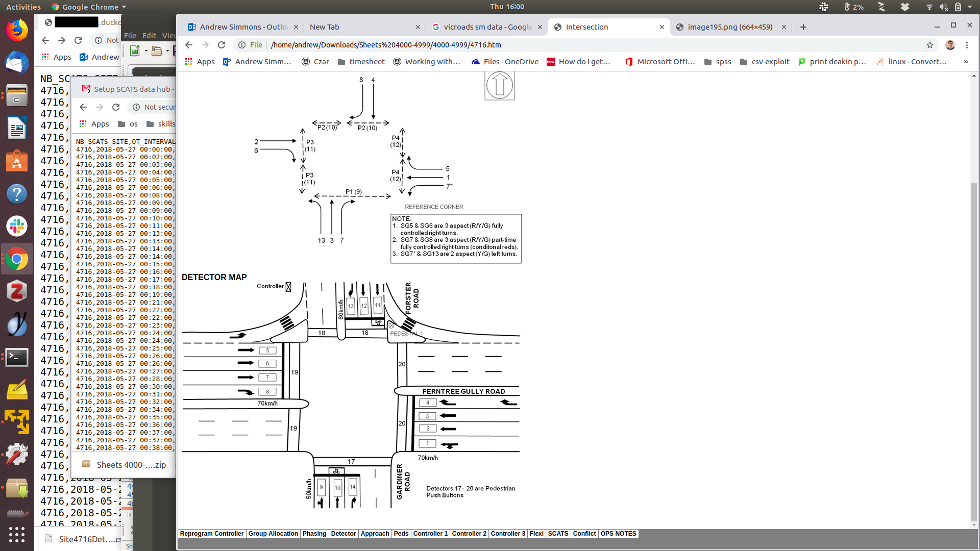Open Slack from the dock

coord(17,226)
